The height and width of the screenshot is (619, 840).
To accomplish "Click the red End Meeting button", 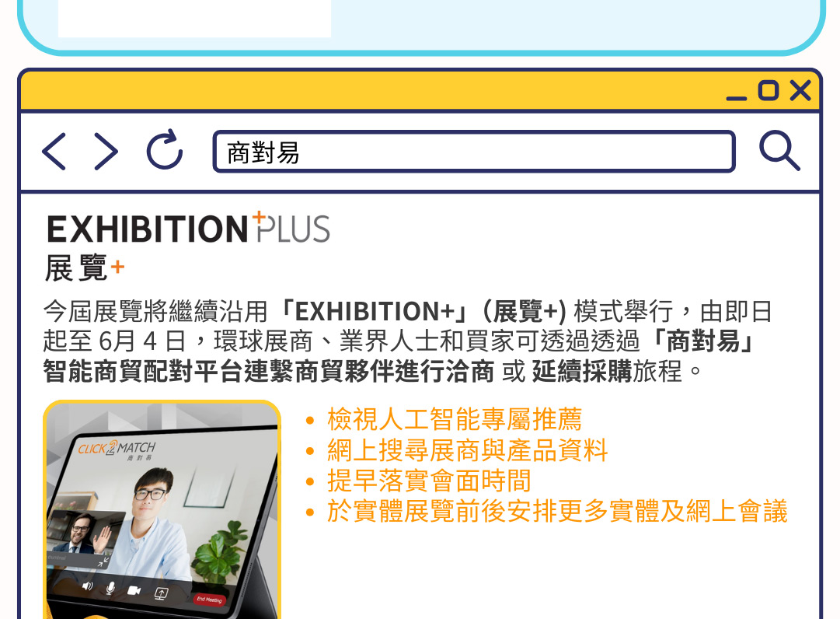I will 209,600.
